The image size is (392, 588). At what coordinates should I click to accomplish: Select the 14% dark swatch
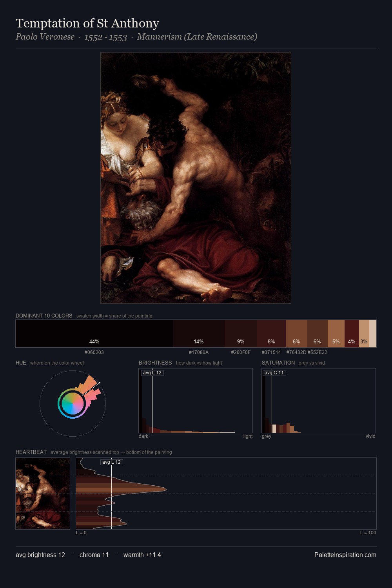click(x=199, y=334)
